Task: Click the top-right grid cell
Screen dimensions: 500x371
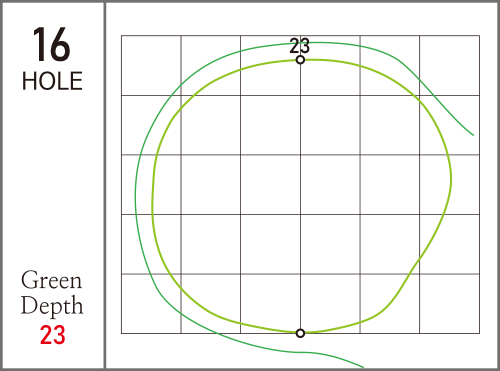Action: coord(449,65)
